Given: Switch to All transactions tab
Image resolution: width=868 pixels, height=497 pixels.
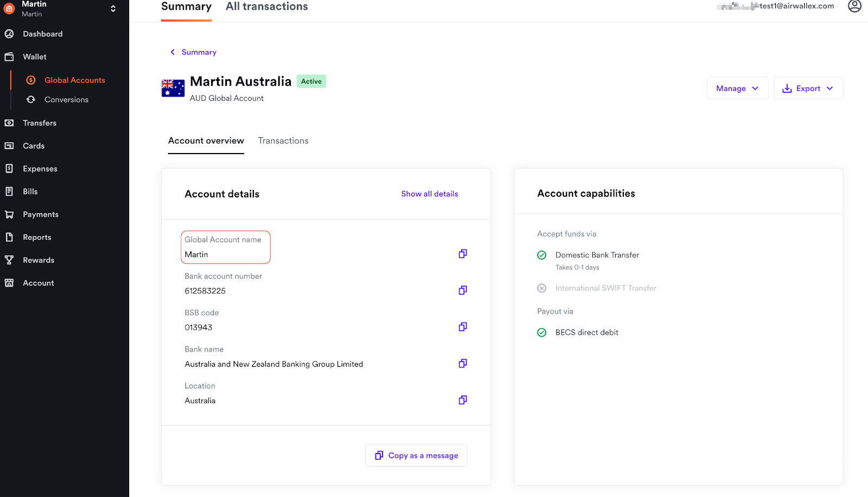Looking at the screenshot, I should pos(266,7).
